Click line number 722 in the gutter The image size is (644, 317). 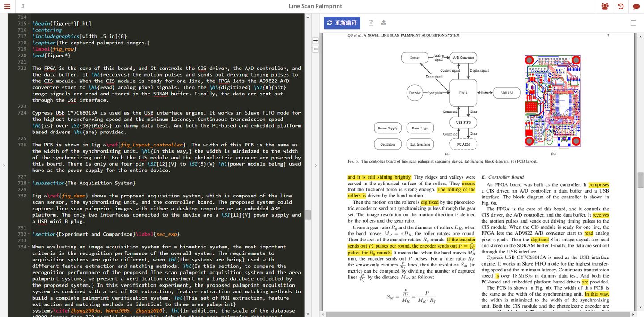[22, 69]
